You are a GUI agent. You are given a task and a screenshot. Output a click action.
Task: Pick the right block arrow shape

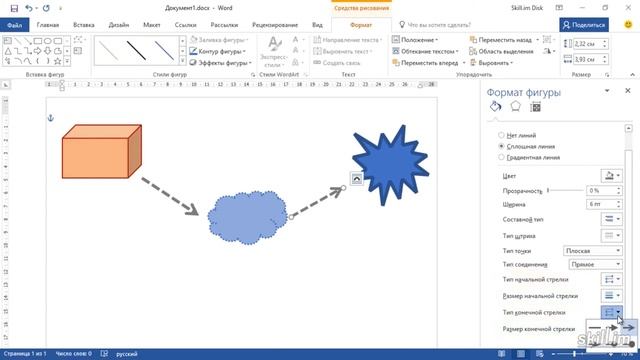coord(38,51)
